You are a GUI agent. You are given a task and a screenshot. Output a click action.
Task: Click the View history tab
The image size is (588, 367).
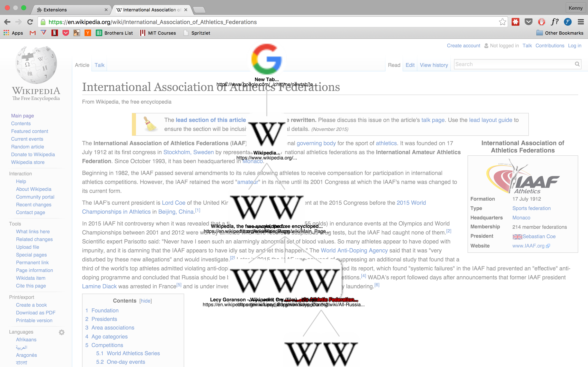pyautogui.click(x=434, y=65)
